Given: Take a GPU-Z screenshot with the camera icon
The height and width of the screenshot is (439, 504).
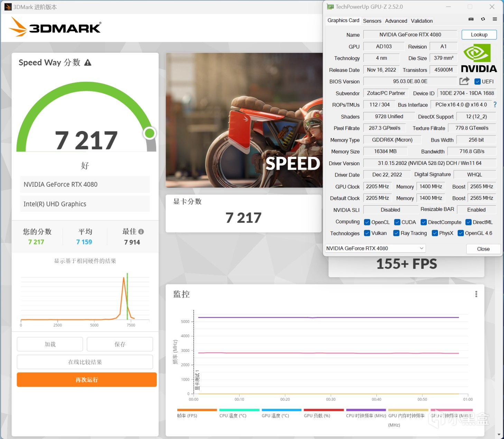Looking at the screenshot, I should click(x=471, y=19).
